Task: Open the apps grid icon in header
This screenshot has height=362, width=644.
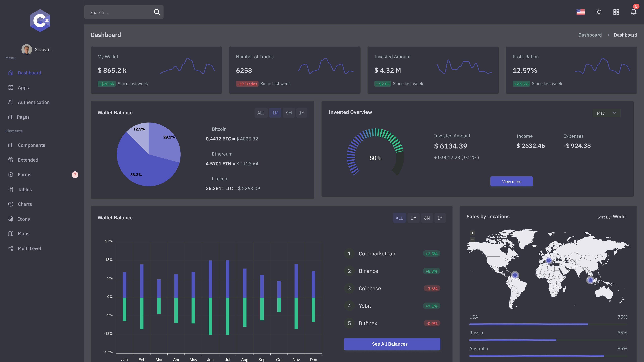Action: (616, 12)
